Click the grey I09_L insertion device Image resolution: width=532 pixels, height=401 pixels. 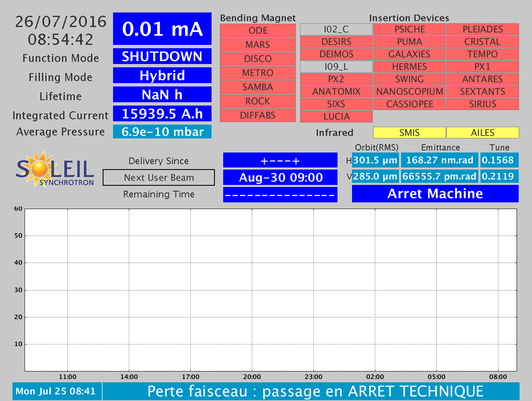(x=336, y=67)
